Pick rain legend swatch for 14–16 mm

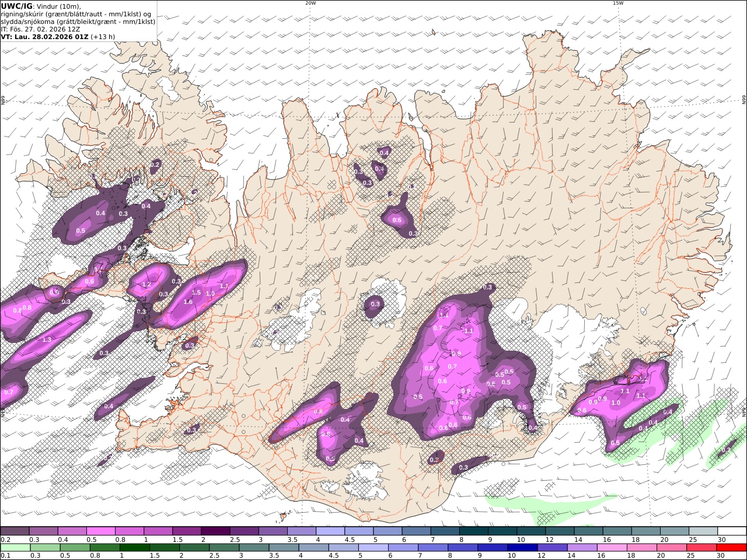tap(582, 547)
